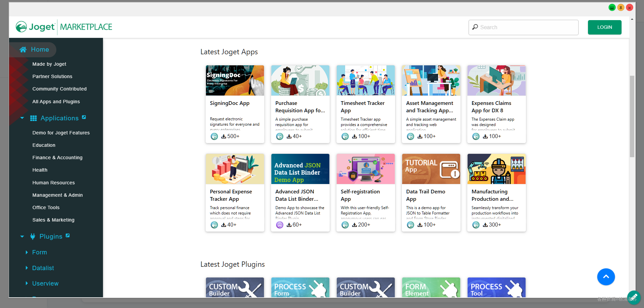
Task: Click download icon on Self-registration App card
Action: tap(355, 225)
